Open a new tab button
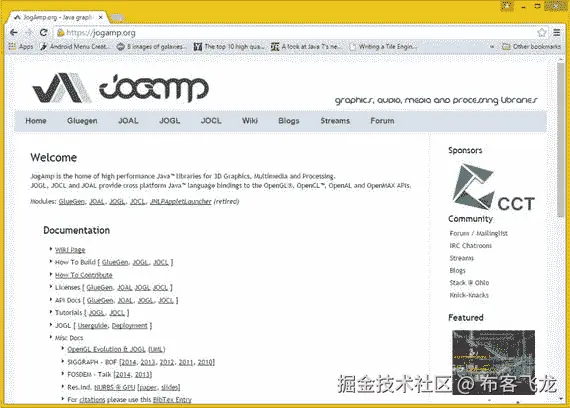 (x=117, y=17)
